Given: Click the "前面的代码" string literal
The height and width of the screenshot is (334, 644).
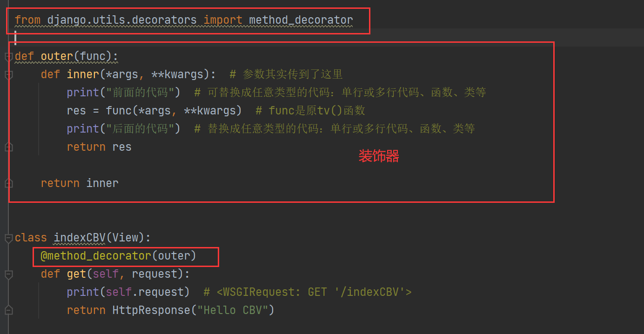Looking at the screenshot, I should coord(143,93).
